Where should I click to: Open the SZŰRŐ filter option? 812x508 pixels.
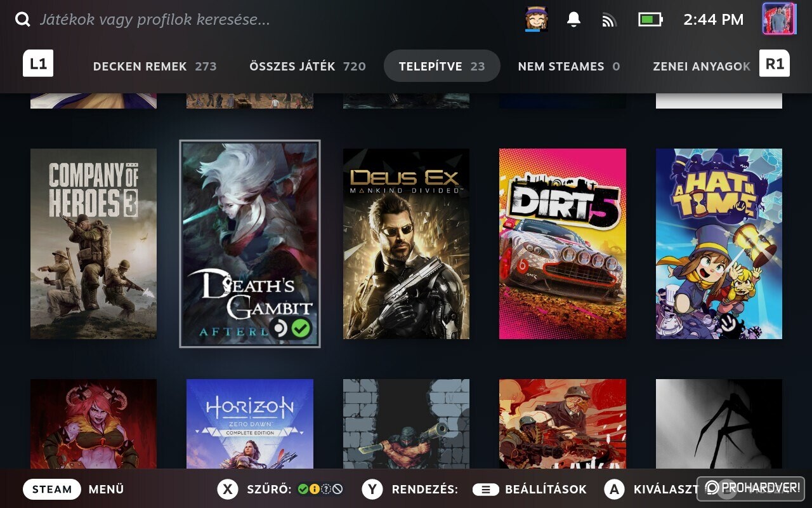coord(269,490)
